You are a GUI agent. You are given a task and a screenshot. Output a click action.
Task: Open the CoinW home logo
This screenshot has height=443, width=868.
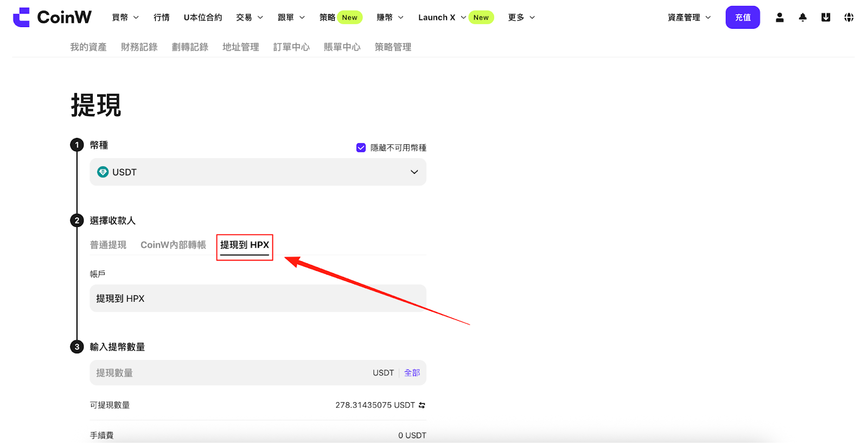click(x=52, y=17)
